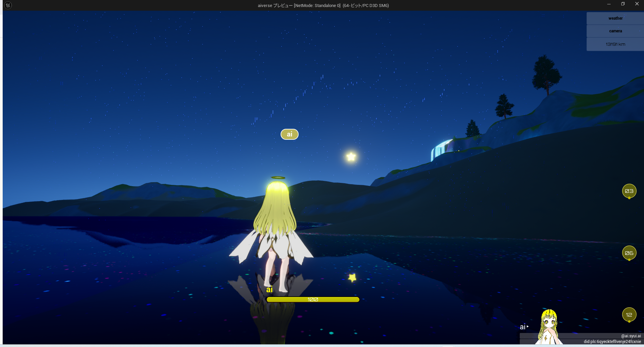Click the Unreal Engine logo icon
Screen dimensions: 644x347
(8, 5)
